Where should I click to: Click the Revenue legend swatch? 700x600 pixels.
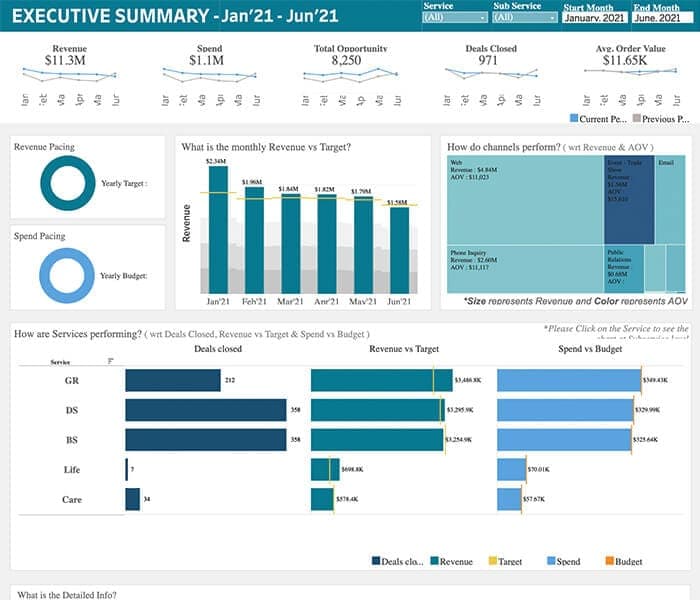(x=434, y=561)
